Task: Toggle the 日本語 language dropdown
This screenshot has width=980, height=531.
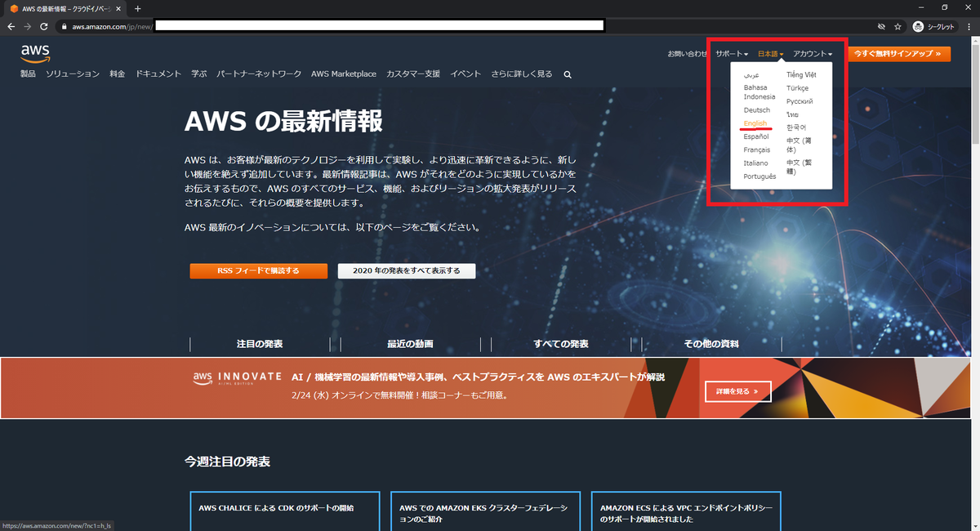Action: coord(771,54)
